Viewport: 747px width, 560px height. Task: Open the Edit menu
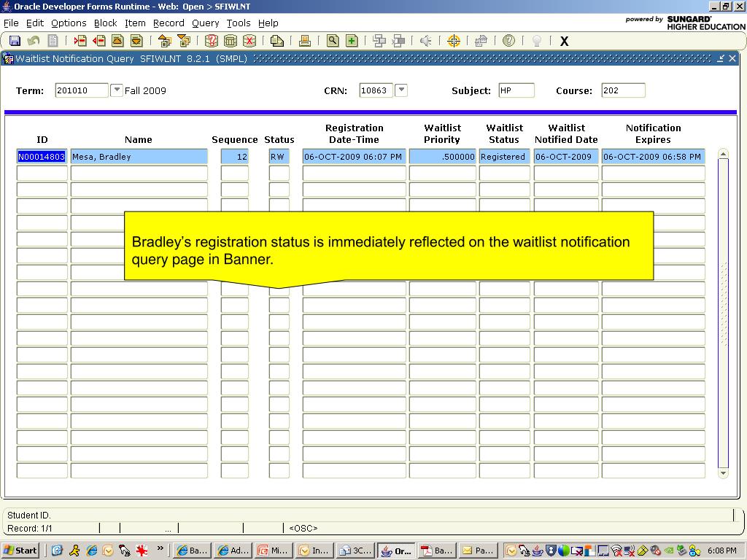pos(35,23)
